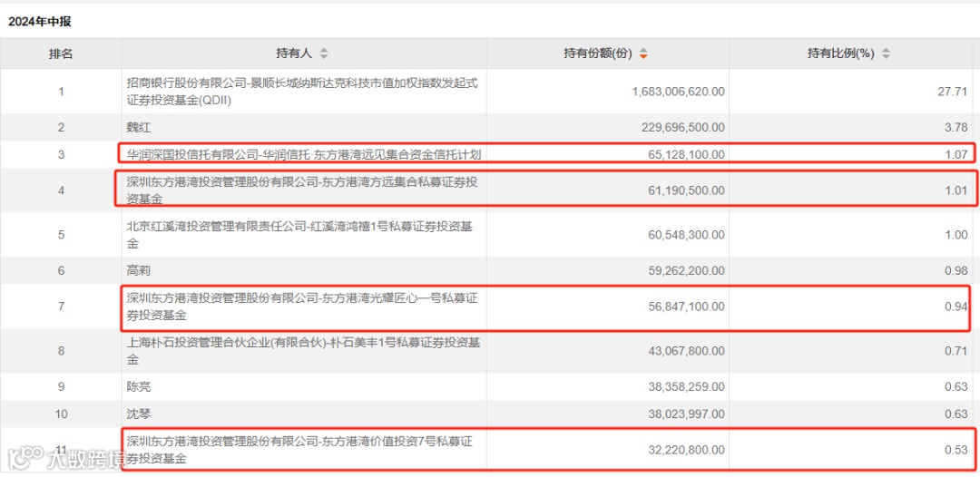This screenshot has width=980, height=477.
Task: Click holding ratio 27.71
Action: pyautogui.click(x=955, y=92)
